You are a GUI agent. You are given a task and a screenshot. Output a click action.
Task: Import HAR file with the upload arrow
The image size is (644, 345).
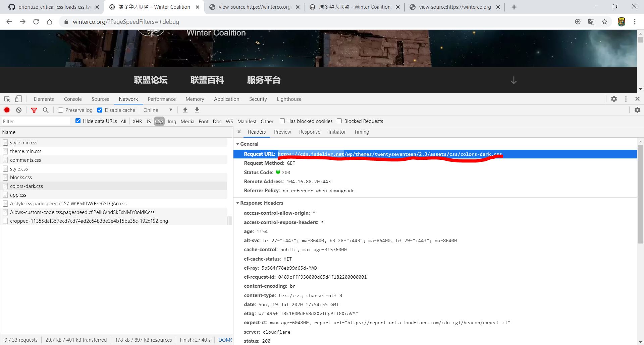185,110
